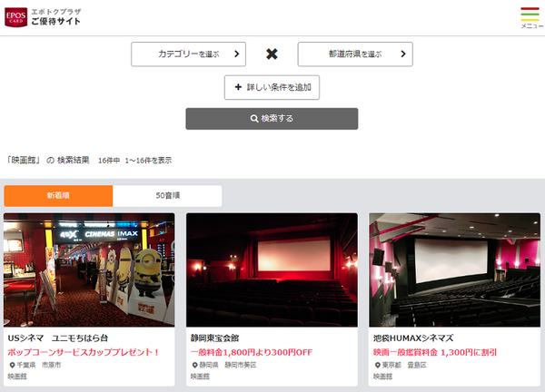Click the 16件中 1〜16件を表示 count text
This screenshot has width=545, height=392.
click(x=134, y=161)
